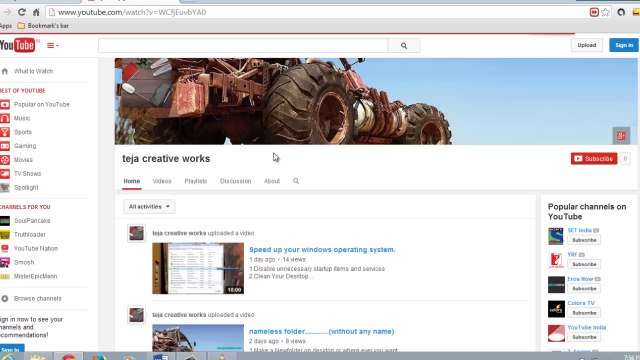
Task: Click the red extension icon in address bar
Action: click(x=594, y=12)
